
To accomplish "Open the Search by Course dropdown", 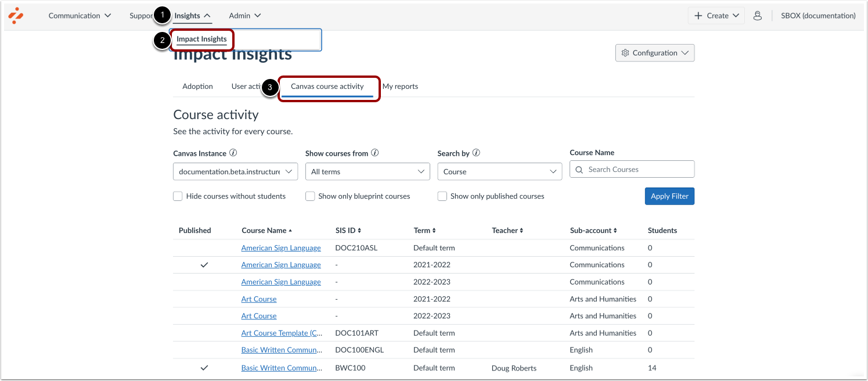I will [x=500, y=172].
